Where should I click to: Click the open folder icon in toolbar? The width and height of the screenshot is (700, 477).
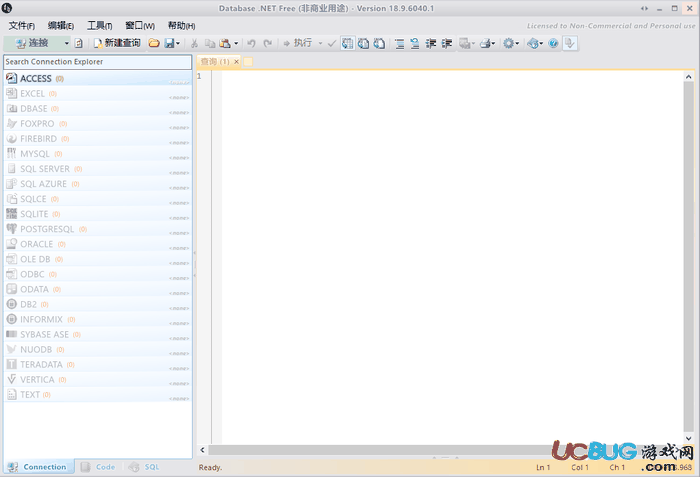(154, 43)
